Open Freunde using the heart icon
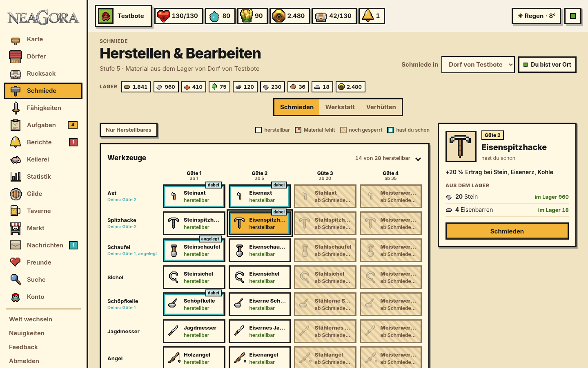588x368 pixels. click(x=16, y=262)
